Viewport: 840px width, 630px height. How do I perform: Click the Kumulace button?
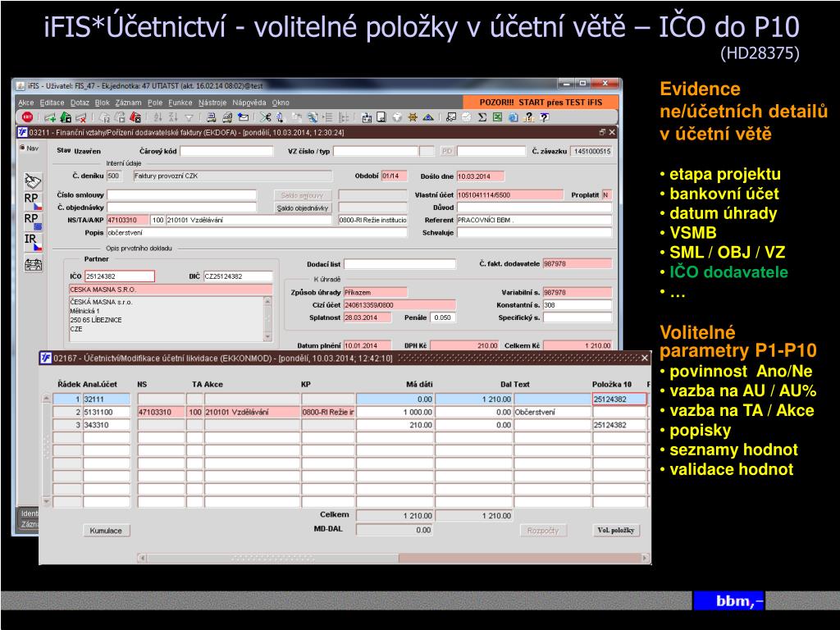(x=106, y=531)
